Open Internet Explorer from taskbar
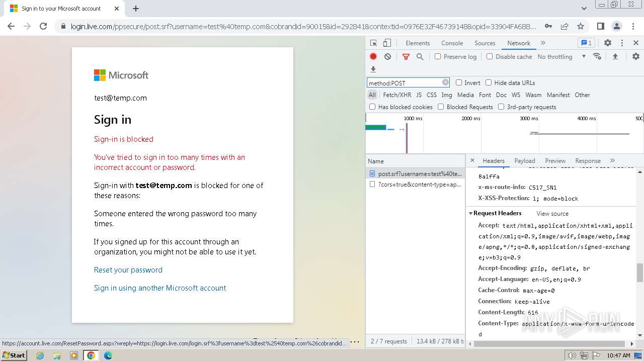The height and width of the screenshot is (362, 644). coord(40,355)
